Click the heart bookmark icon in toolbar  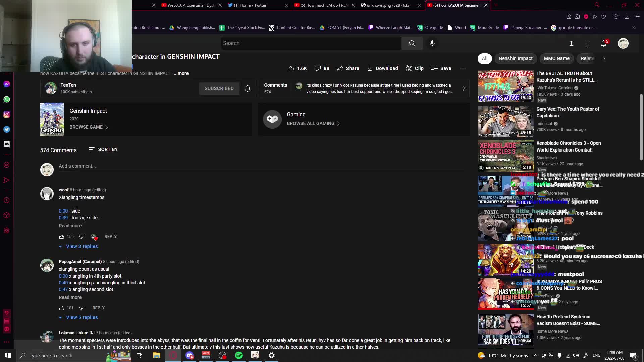coord(603,17)
